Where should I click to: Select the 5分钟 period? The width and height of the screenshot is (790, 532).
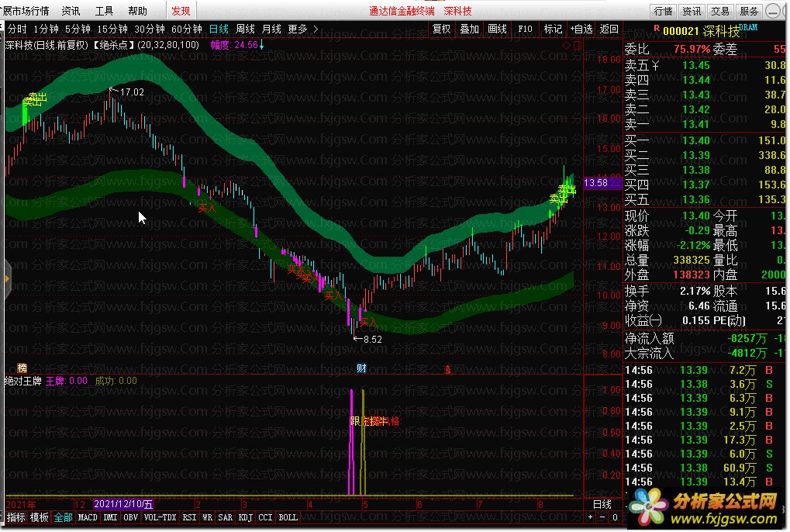(78, 29)
